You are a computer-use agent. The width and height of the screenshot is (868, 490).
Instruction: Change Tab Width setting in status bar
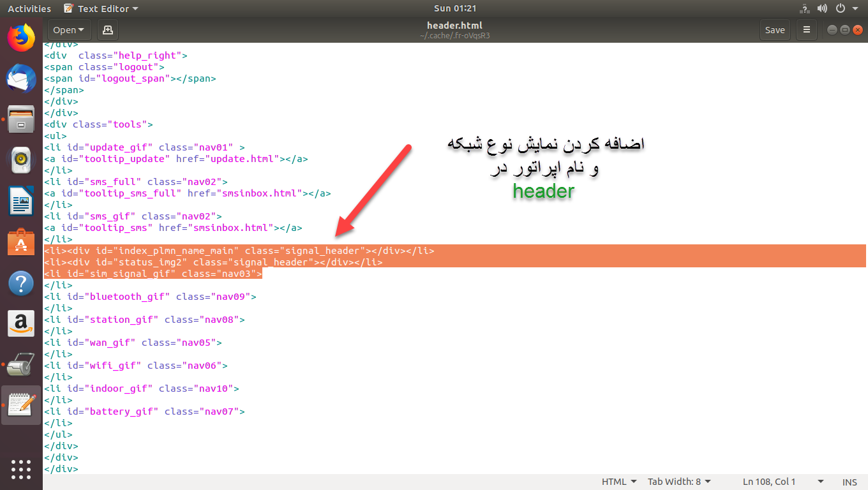[x=679, y=482]
